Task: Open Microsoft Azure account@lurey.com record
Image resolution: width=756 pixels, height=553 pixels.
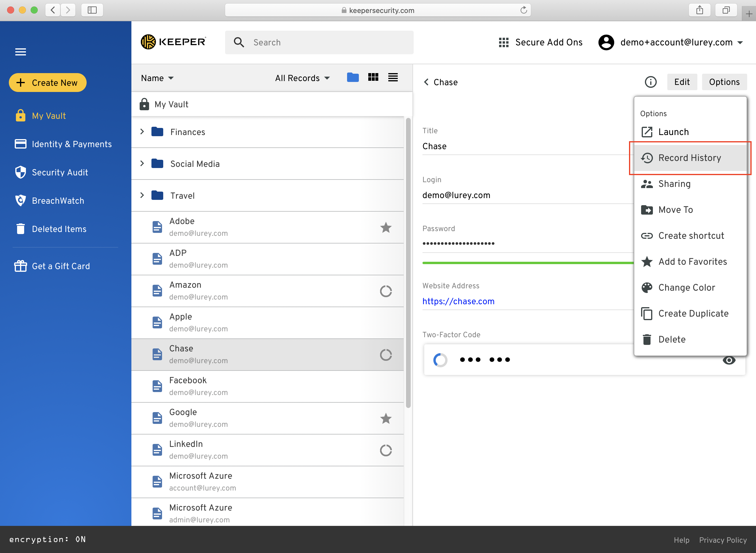Action: pyautogui.click(x=268, y=482)
